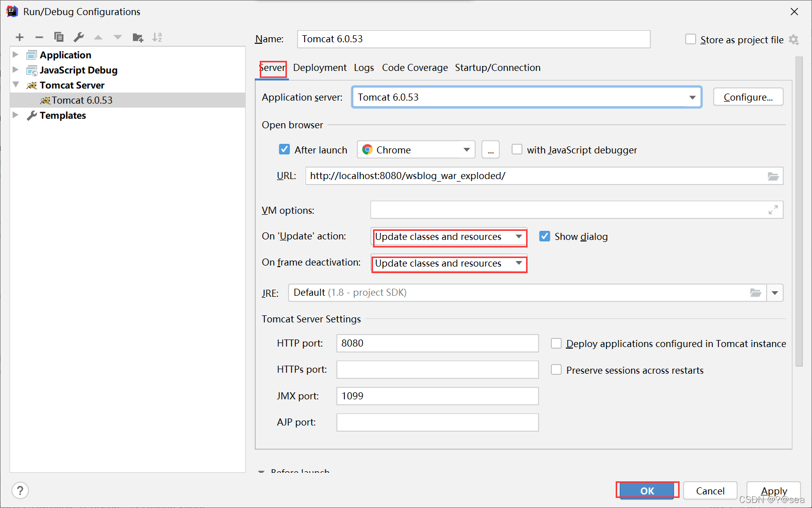
Task: Click the Templates wrench icon
Action: click(x=32, y=115)
